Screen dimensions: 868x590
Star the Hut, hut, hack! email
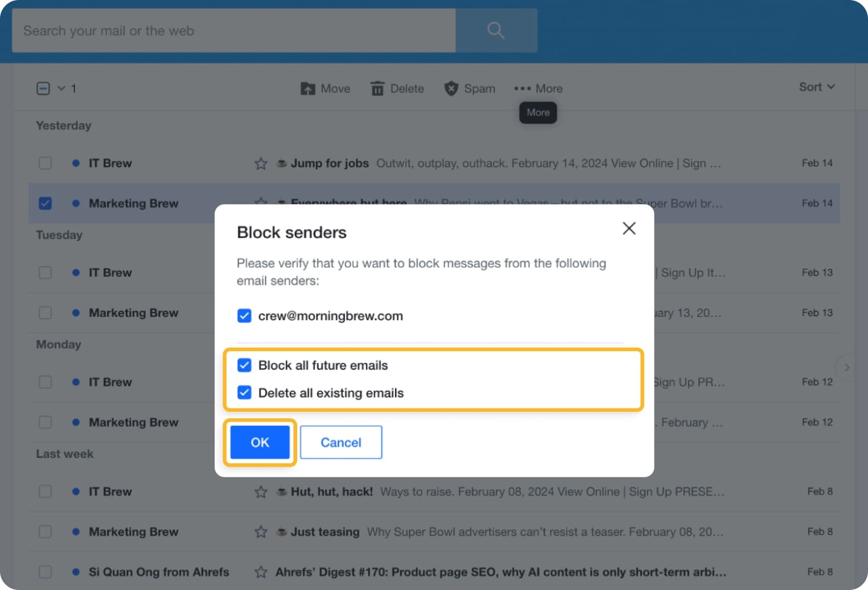(x=261, y=491)
